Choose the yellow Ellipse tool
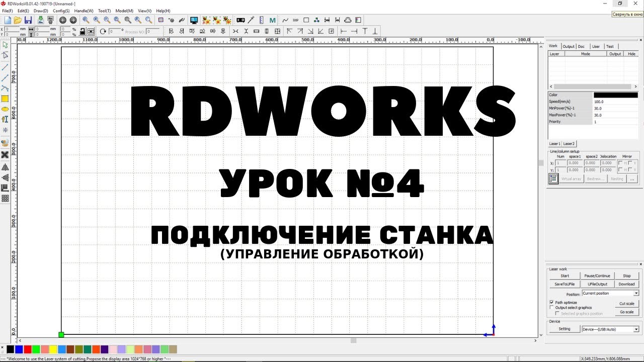Viewport: 644px width, 362px height. point(5,109)
